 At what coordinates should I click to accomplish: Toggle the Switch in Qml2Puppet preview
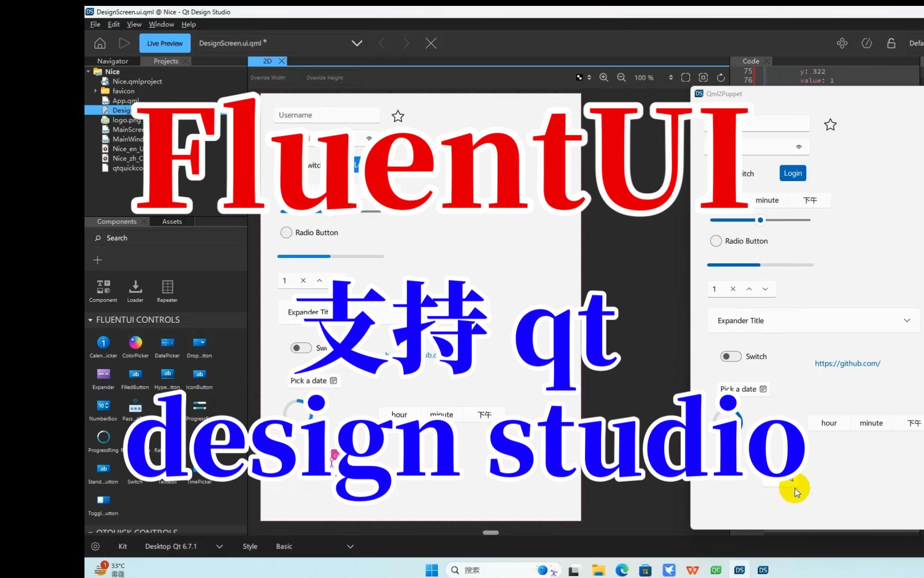(x=730, y=356)
